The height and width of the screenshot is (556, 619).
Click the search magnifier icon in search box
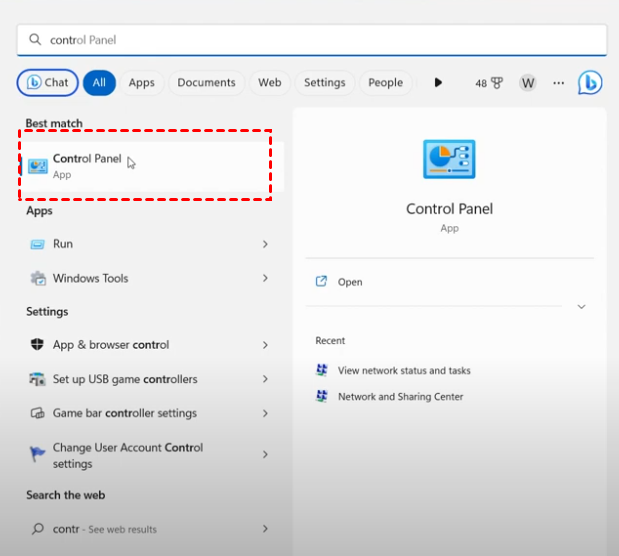click(x=35, y=39)
